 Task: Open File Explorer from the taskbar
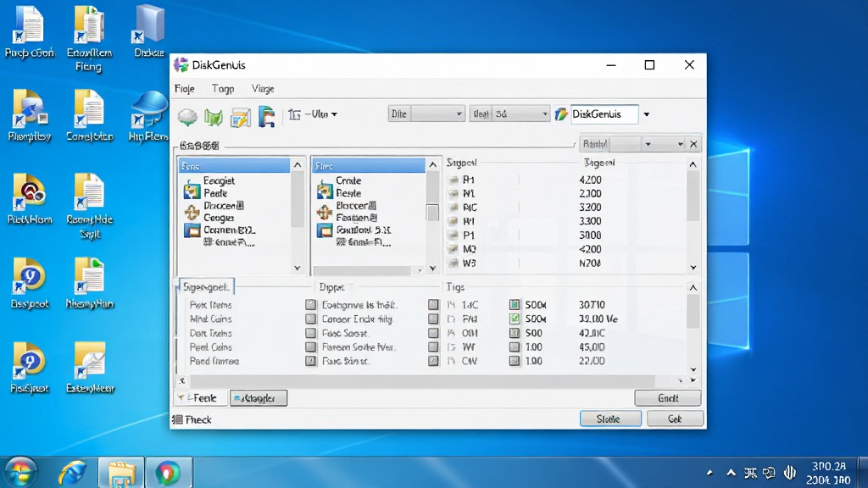pyautogui.click(x=122, y=473)
